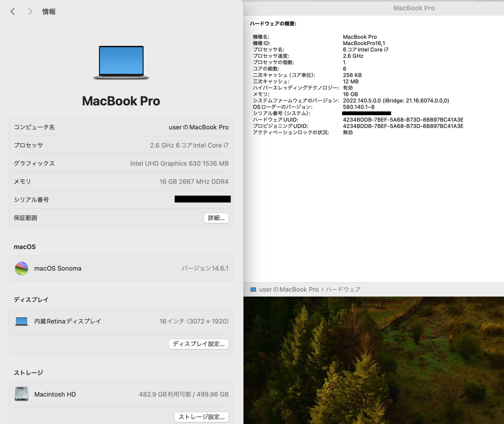Select the プロビジョニングUDID value

point(403,126)
